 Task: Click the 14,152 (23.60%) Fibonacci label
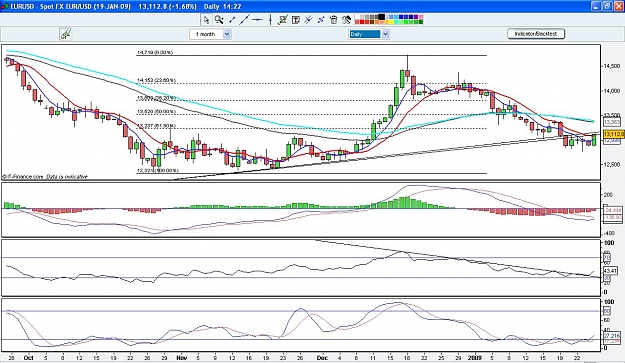pyautogui.click(x=156, y=80)
